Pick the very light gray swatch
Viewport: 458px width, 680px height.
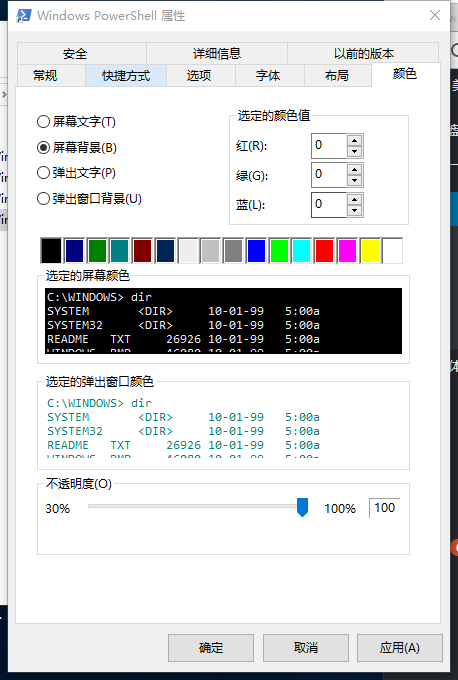pos(188,251)
